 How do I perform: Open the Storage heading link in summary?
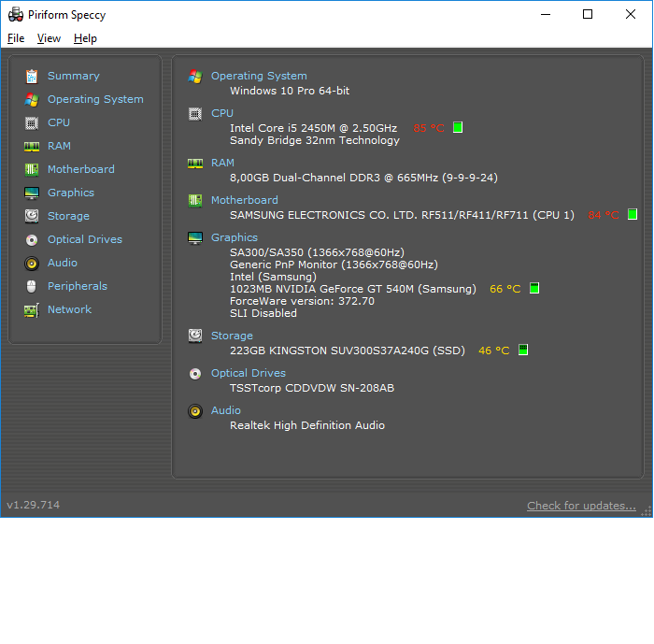(232, 336)
